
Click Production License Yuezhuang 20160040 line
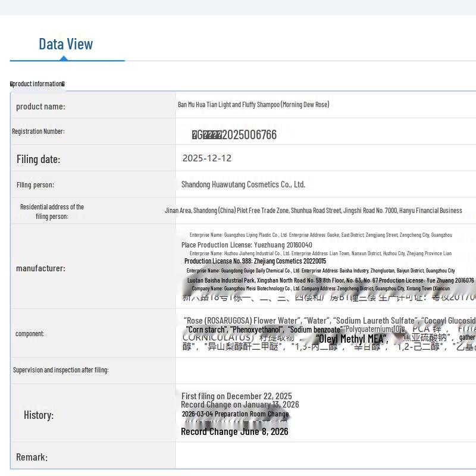point(246,245)
